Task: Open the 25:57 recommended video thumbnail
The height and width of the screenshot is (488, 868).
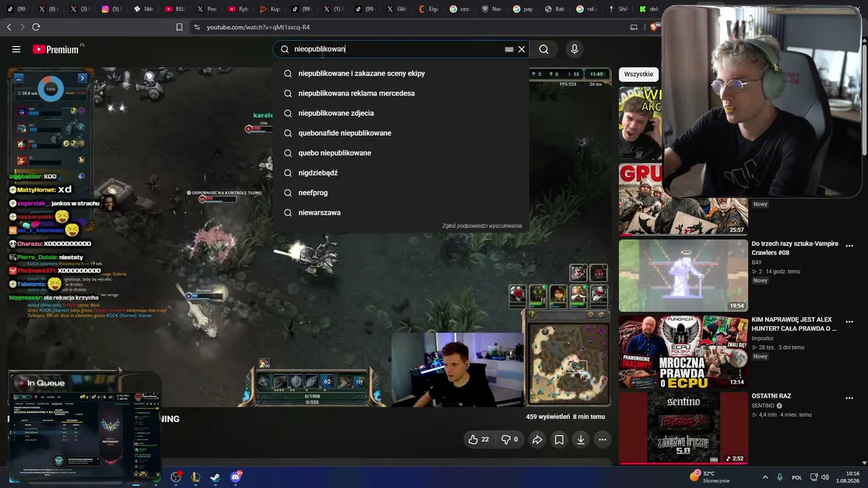Action: click(x=684, y=199)
